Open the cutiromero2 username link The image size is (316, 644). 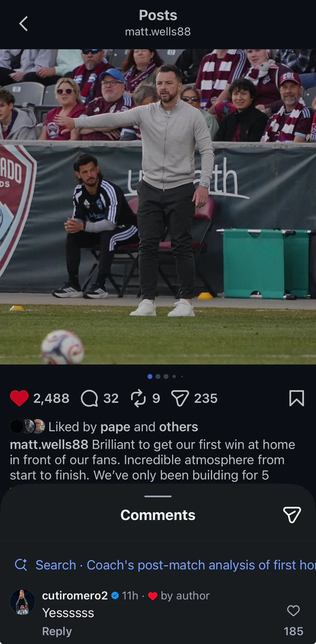[75, 596]
